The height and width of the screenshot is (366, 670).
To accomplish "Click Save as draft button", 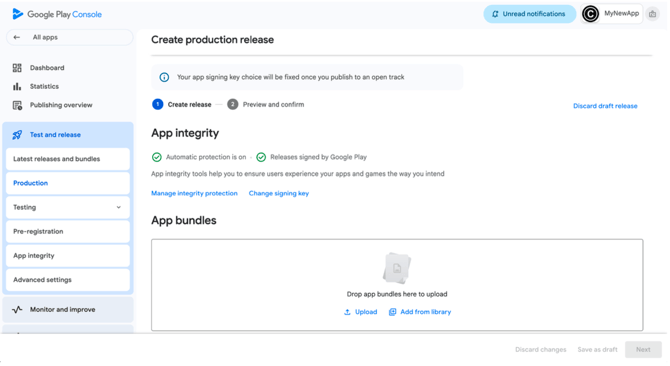I will [597, 350].
